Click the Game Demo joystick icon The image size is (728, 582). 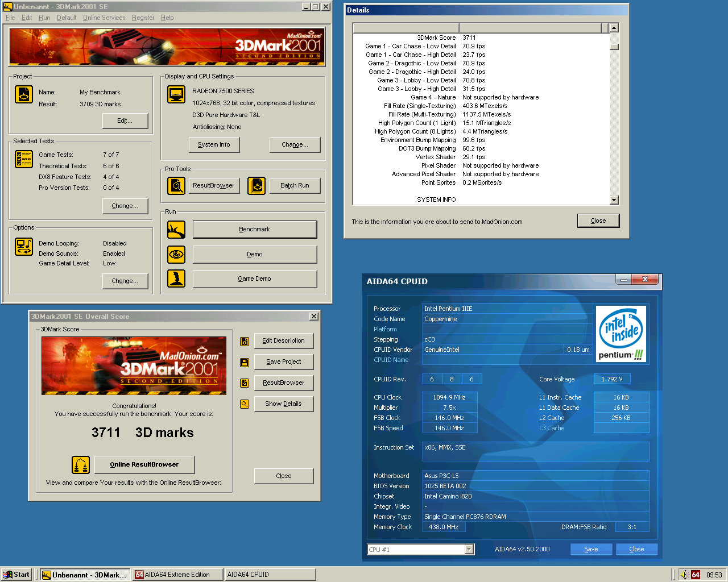(176, 278)
